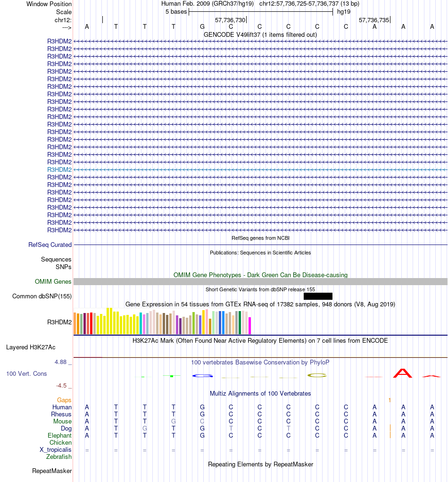Viewport: 448px width, 482px height.
Task: Click 'Human Feb. 2009 (GRCh37/hg19)' assembly text
Action: [x=207, y=4]
